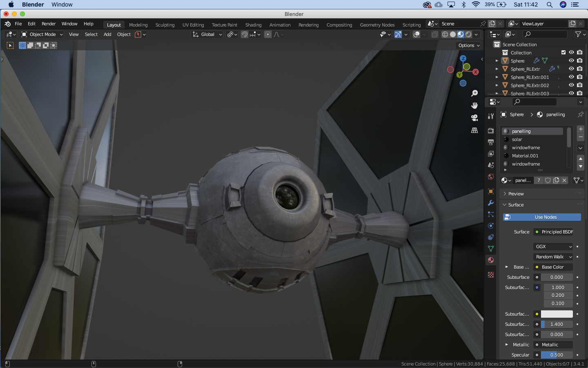Open the Particles properties tab icon
Viewport: 588px width, 368px height.
click(491, 214)
